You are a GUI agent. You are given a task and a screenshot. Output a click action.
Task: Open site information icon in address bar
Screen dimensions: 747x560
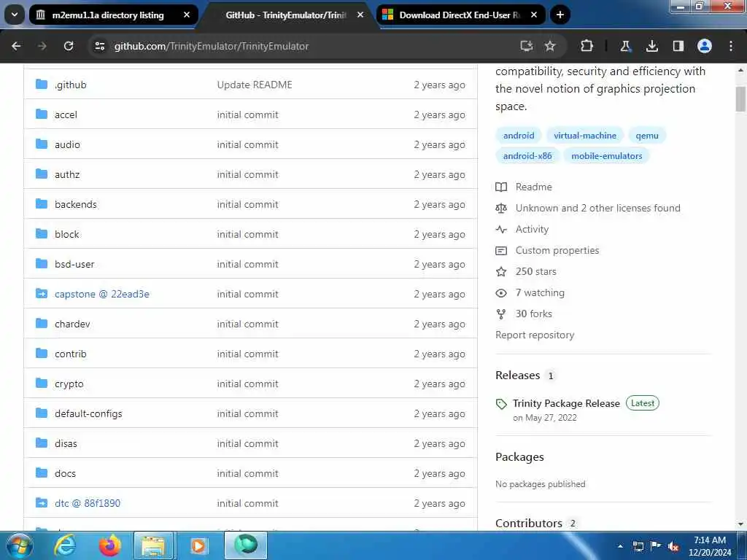pos(99,46)
